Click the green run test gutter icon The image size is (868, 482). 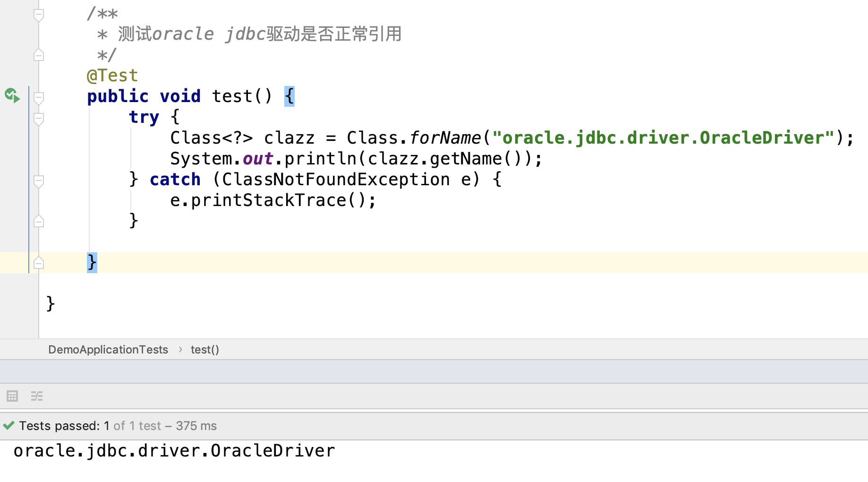[12, 95]
